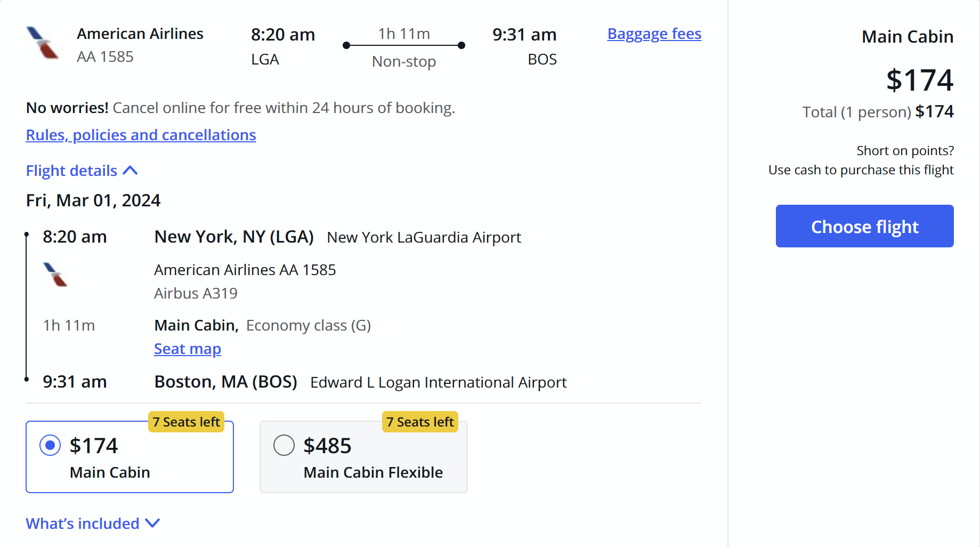Click the New York LaGuardia Airport name
Screen dimensions: 980x547
(x=424, y=237)
